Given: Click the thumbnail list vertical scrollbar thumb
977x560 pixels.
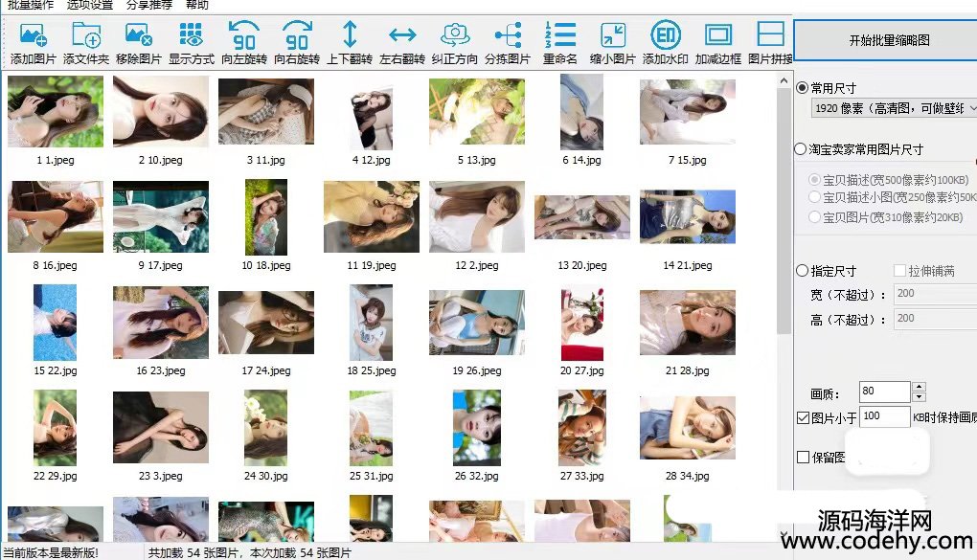Looking at the screenshot, I should pyautogui.click(x=784, y=211).
